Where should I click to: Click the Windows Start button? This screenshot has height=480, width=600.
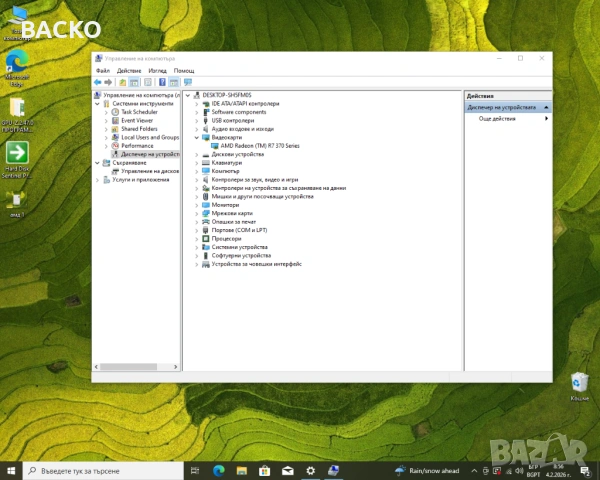(x=11, y=470)
